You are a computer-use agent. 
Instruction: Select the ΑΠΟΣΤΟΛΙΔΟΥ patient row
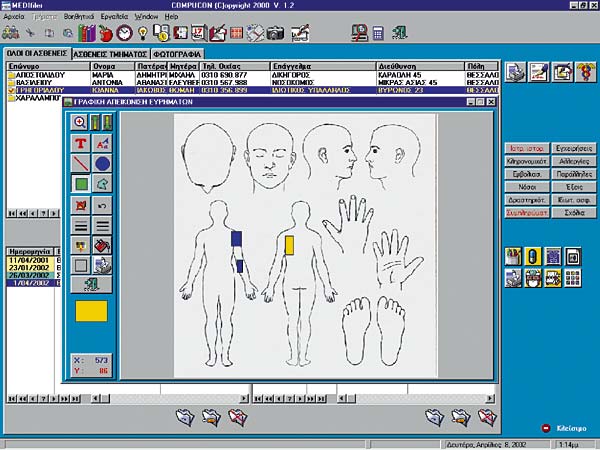coord(253,75)
